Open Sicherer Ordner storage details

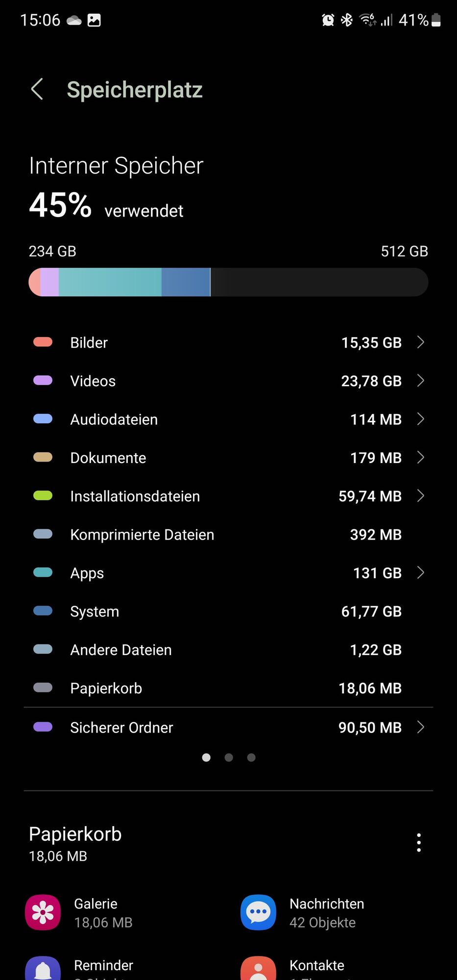pyautogui.click(x=228, y=727)
